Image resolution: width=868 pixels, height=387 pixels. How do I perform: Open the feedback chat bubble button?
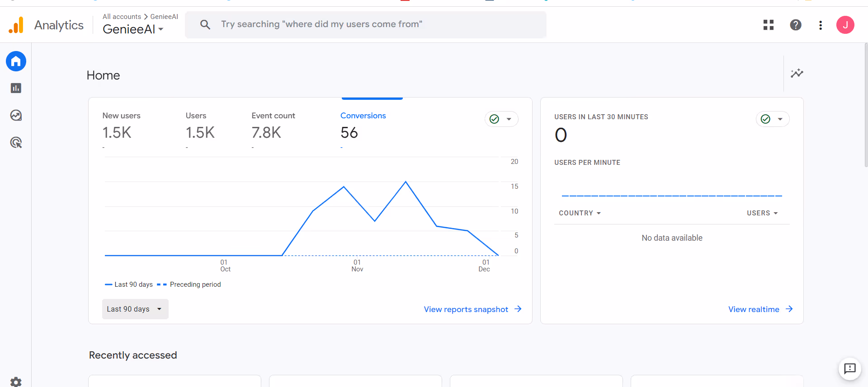pyautogui.click(x=850, y=368)
